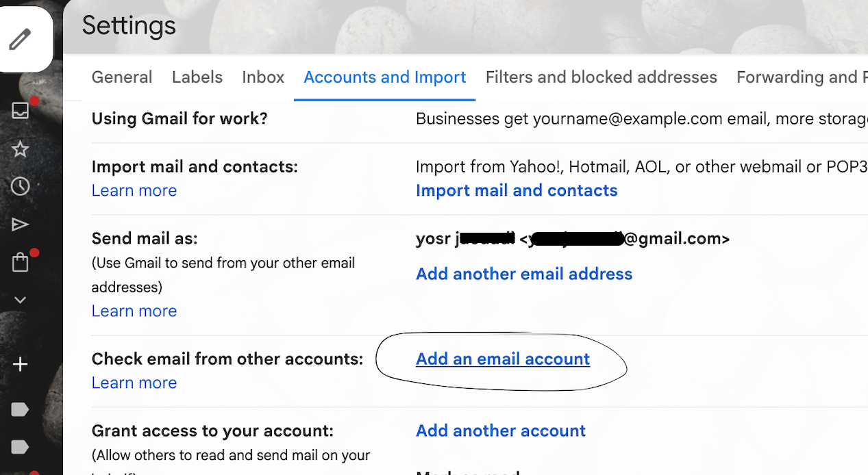Image resolution: width=868 pixels, height=475 pixels.
Task: Open Learn more under Import mail and contacts
Action: (134, 190)
